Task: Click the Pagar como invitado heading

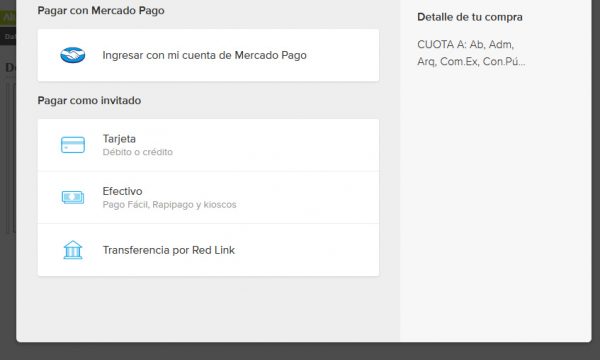Action: [89, 100]
